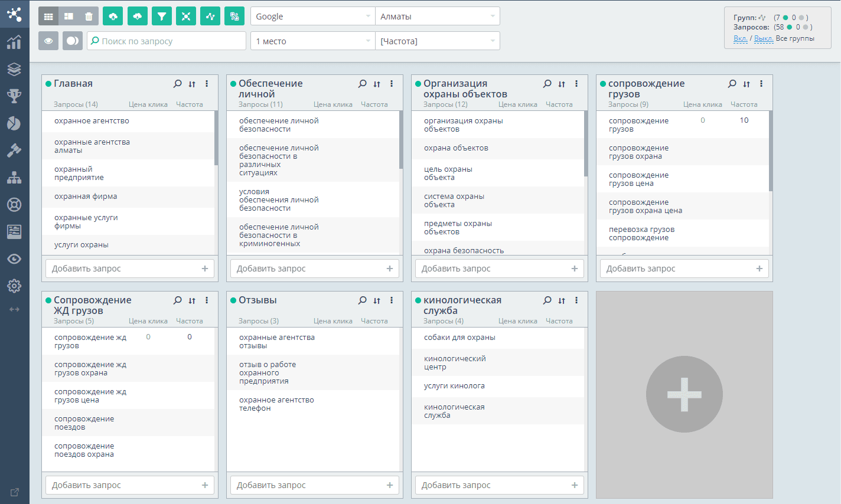Click the cloud upload import button
This screenshot has height=504, width=841.
click(x=113, y=17)
